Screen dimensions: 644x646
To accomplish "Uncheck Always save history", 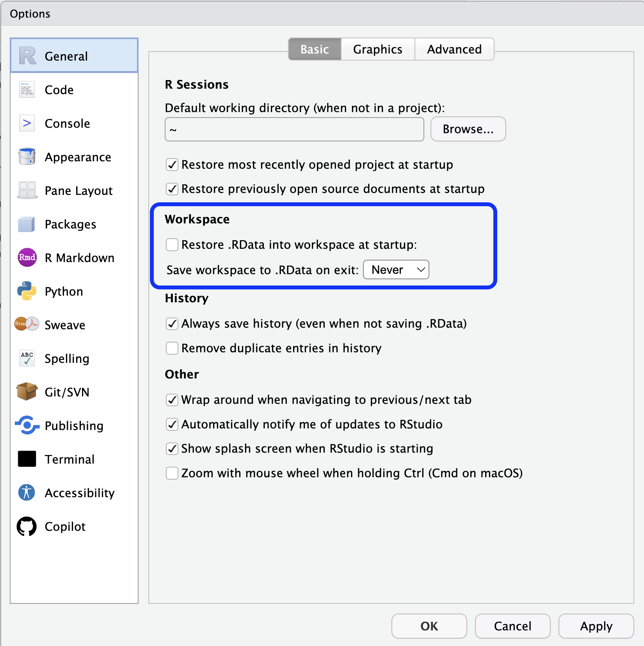I will [x=172, y=323].
